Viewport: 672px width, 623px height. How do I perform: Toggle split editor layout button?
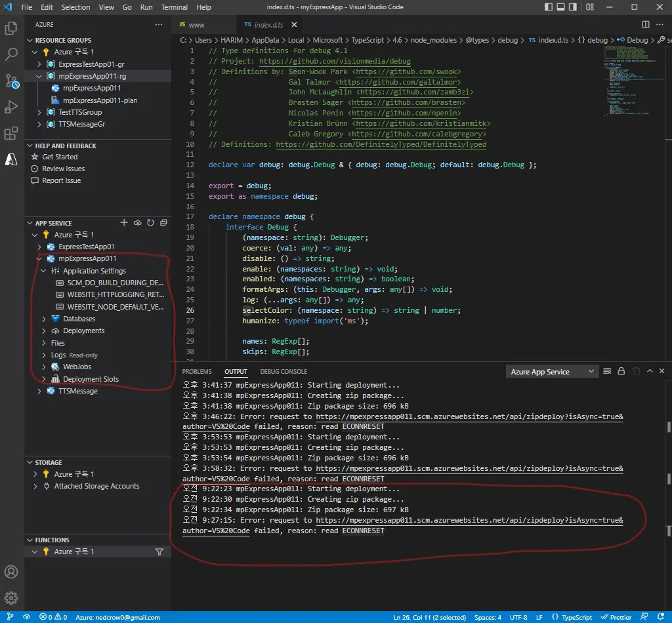646,24
